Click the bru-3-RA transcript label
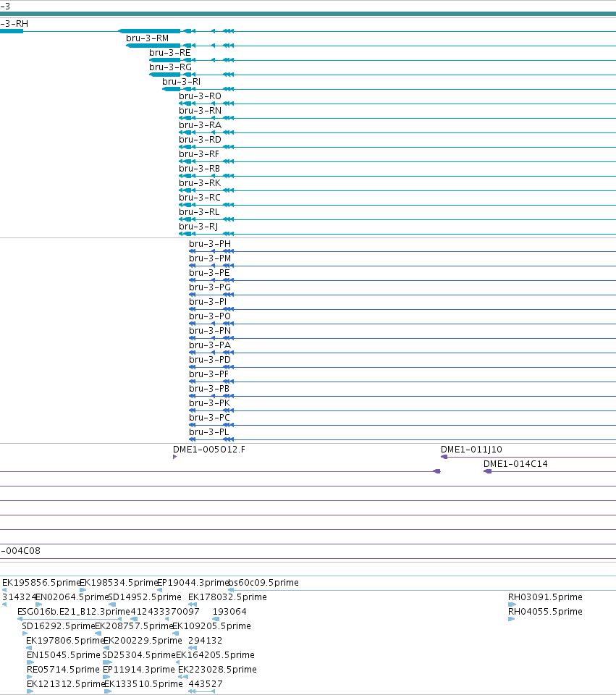Screen dimensions: 616x695 (x=200, y=125)
